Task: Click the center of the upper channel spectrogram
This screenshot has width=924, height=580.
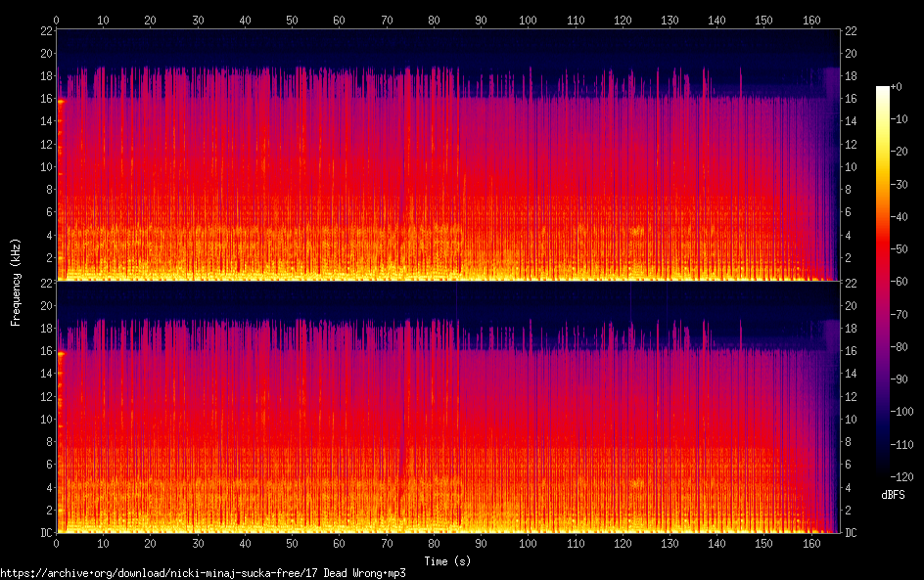Action: point(446,155)
